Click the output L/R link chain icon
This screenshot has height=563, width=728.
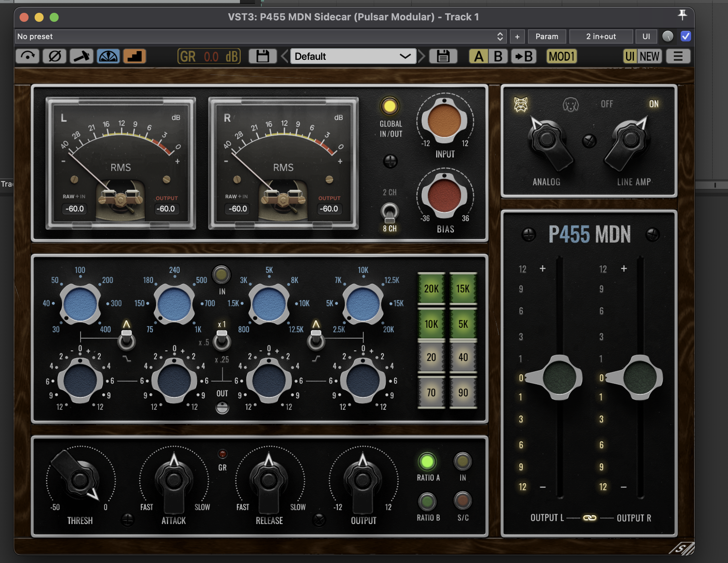[x=589, y=518]
